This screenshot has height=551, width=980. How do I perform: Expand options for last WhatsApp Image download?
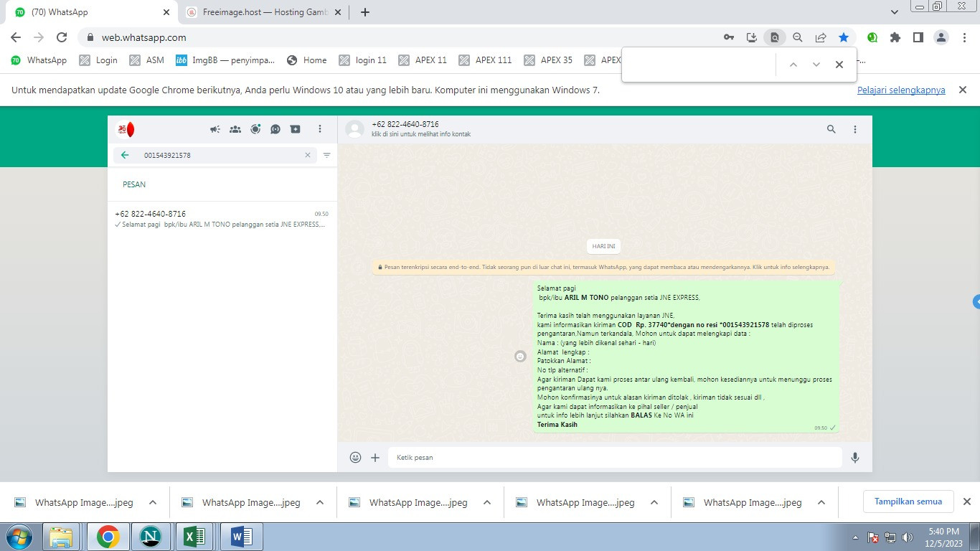[821, 502]
